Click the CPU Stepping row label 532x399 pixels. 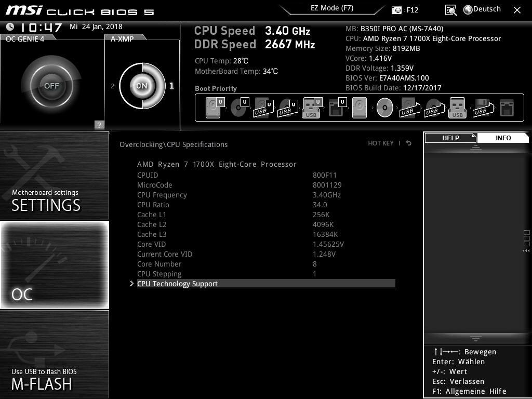pyautogui.click(x=159, y=274)
